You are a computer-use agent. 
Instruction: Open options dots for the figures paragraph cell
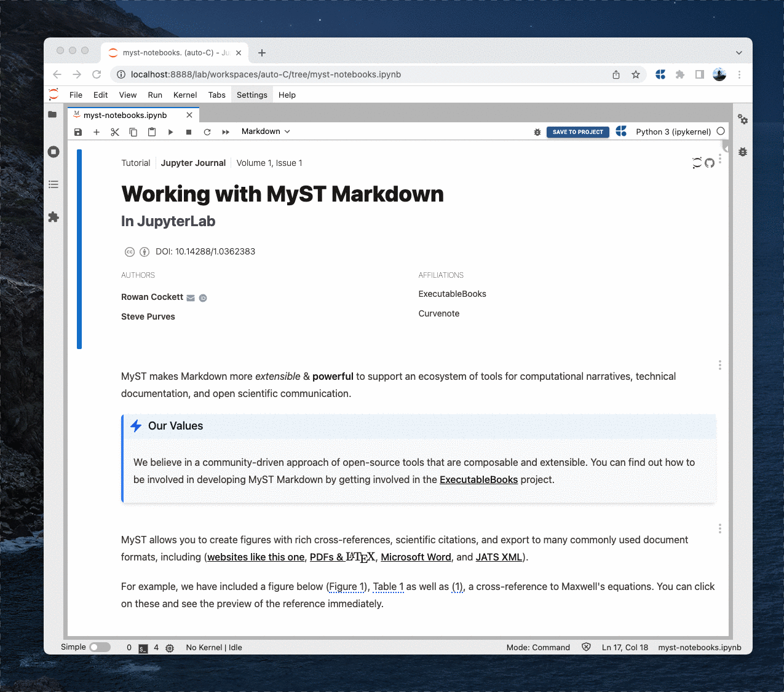point(720,529)
